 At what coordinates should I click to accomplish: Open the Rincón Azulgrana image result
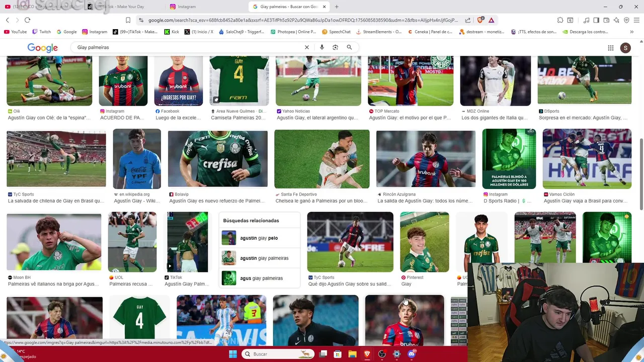tap(426, 159)
